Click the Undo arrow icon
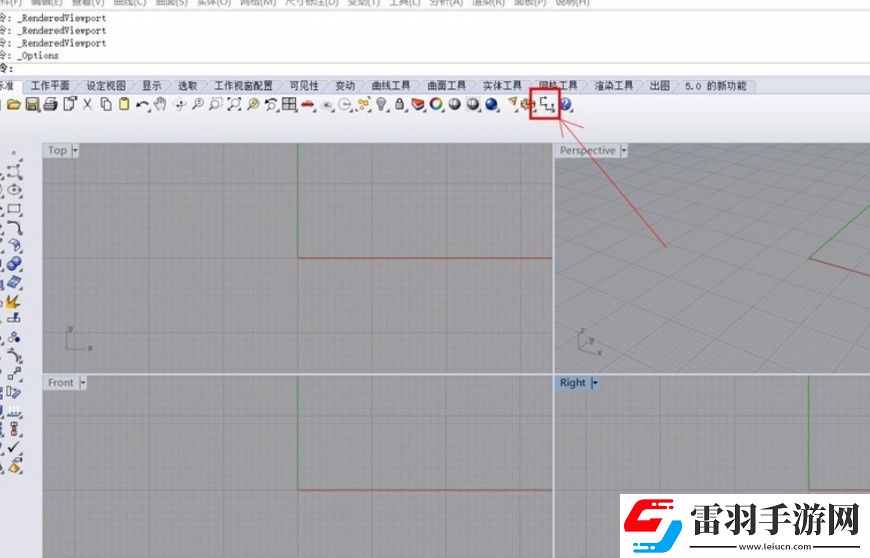Viewport: 870px width, 558px height. click(143, 104)
